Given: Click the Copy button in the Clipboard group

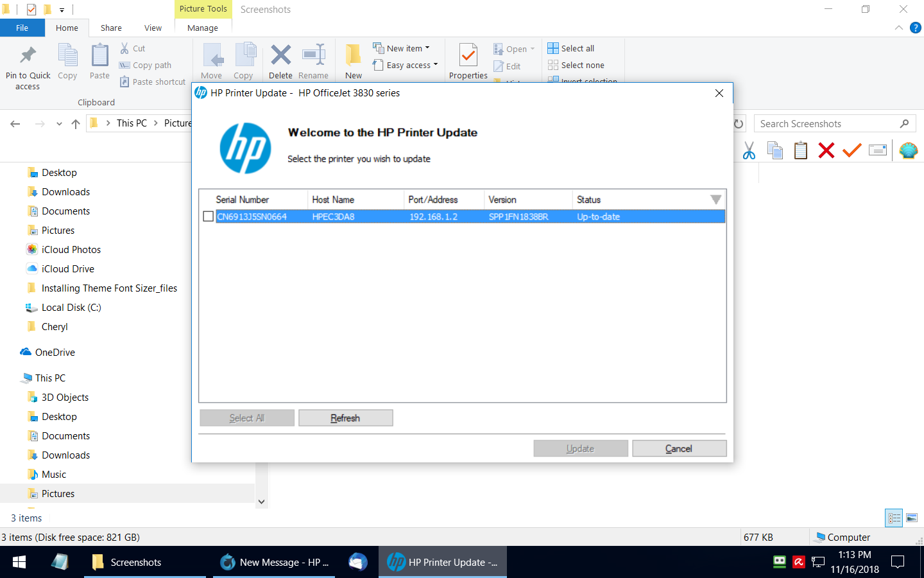Looking at the screenshot, I should coord(67,62).
